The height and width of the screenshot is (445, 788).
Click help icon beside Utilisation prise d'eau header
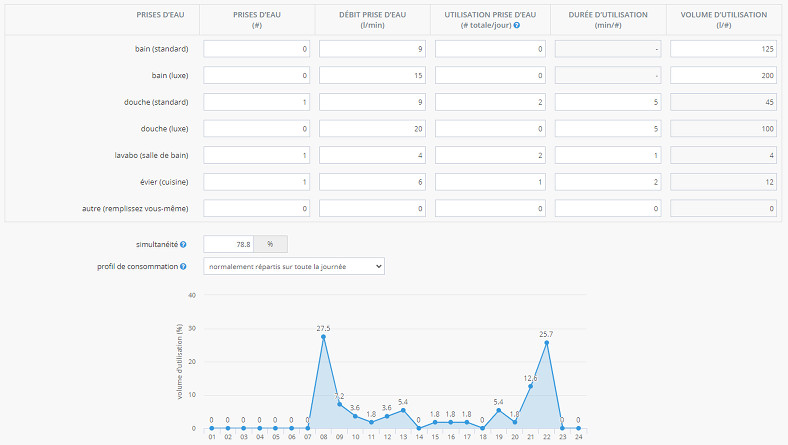pyautogui.click(x=516, y=25)
